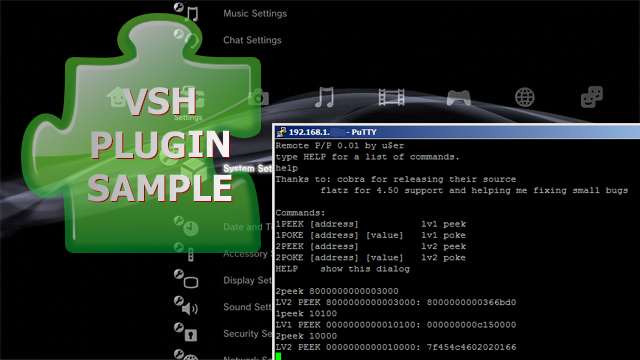Click the Security Settings lock icon
The width and height of the screenshot is (640, 360).
(186, 333)
